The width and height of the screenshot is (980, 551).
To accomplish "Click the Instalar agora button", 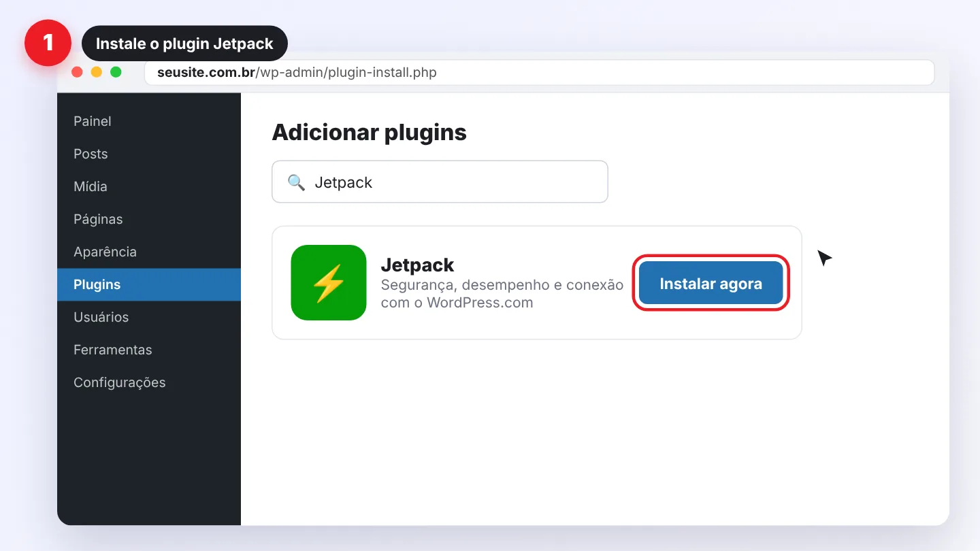I will click(711, 283).
